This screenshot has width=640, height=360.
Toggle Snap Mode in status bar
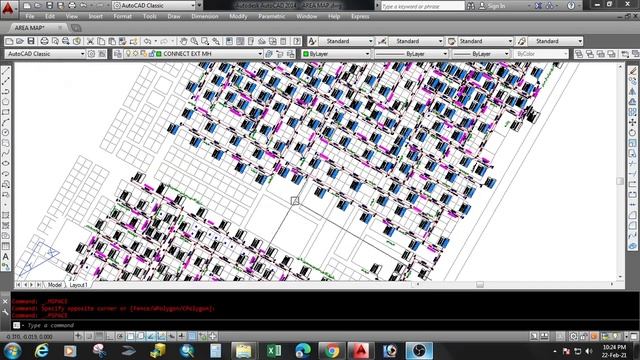pos(89,336)
